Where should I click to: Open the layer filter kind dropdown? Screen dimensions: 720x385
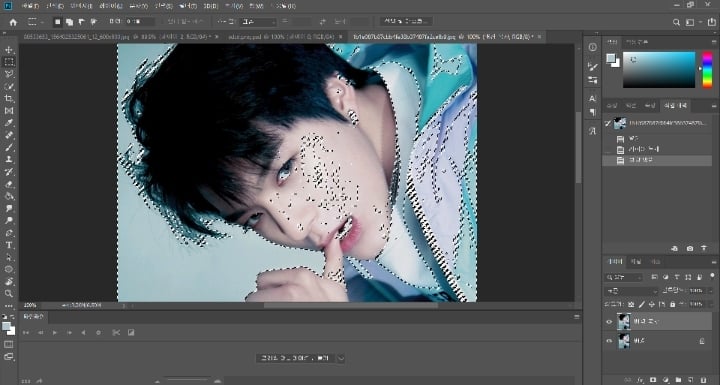point(624,277)
